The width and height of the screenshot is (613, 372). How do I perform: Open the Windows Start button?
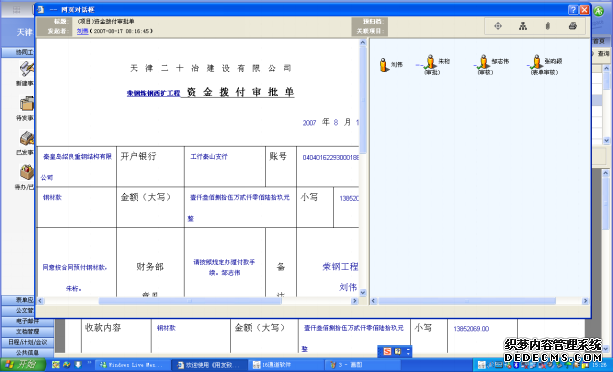pyautogui.click(x=23, y=365)
